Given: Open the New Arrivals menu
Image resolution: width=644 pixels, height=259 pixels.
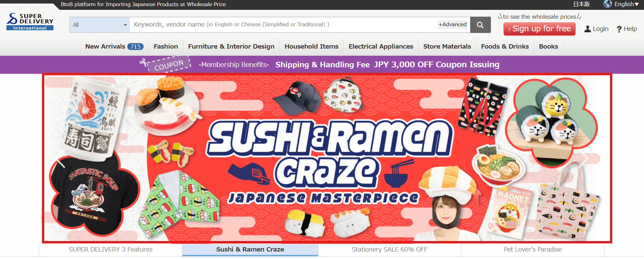Looking at the screenshot, I should (x=114, y=47).
